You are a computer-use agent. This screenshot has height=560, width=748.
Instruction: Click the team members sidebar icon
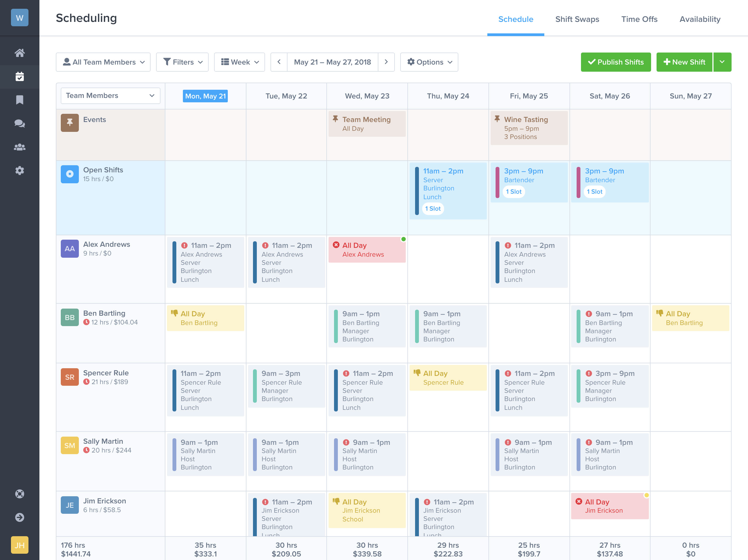(x=19, y=146)
